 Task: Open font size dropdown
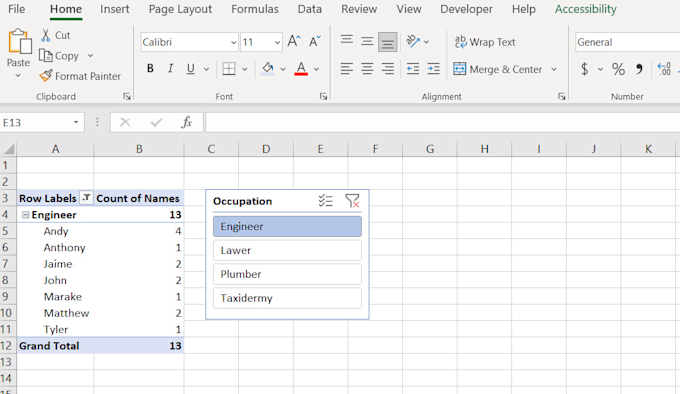pos(277,42)
